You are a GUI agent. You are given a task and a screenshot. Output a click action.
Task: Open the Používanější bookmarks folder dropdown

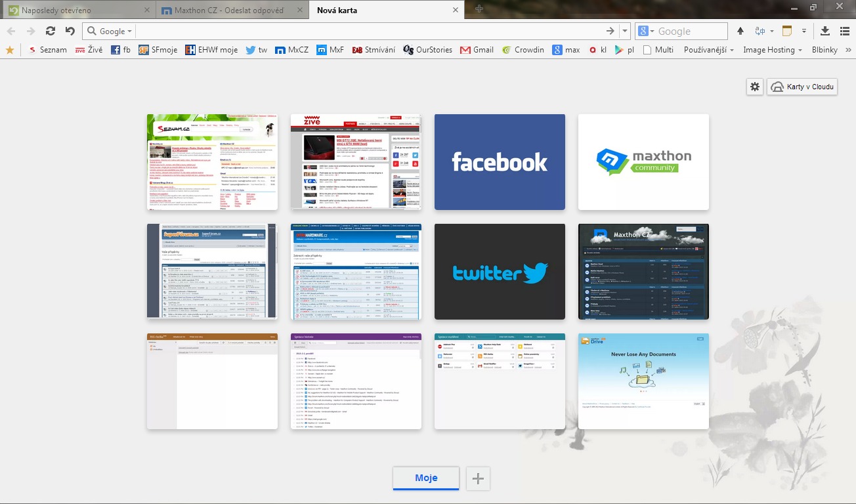pyautogui.click(x=708, y=50)
